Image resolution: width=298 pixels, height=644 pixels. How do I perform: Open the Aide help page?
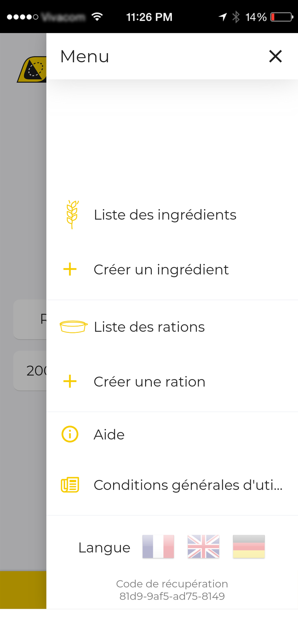pos(109,435)
